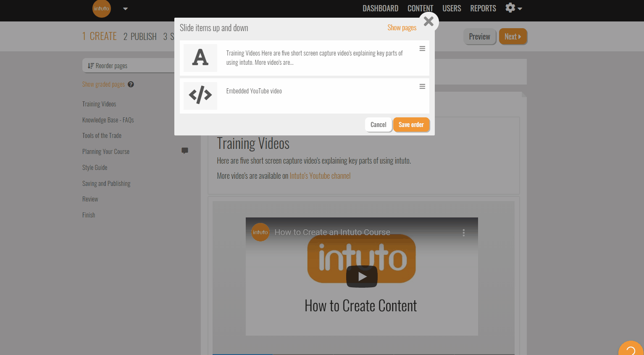Click the Show pages link in dialog
The width and height of the screenshot is (644, 355).
[402, 28]
